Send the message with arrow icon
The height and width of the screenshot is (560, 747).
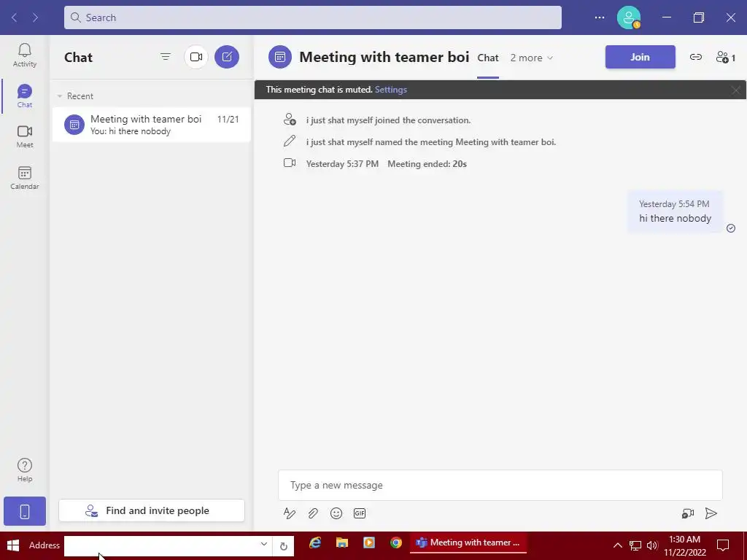(711, 513)
